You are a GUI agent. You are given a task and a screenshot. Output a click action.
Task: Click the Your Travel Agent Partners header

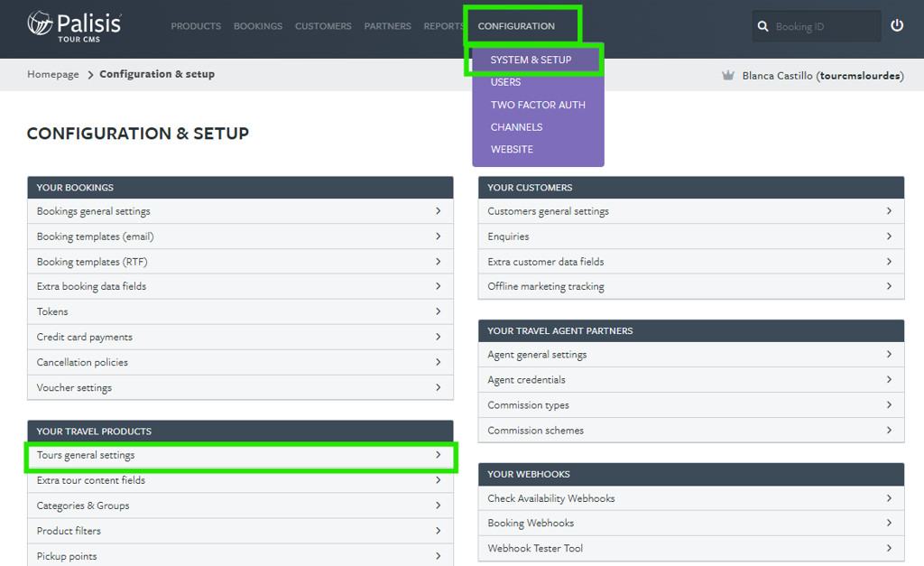pyautogui.click(x=691, y=330)
